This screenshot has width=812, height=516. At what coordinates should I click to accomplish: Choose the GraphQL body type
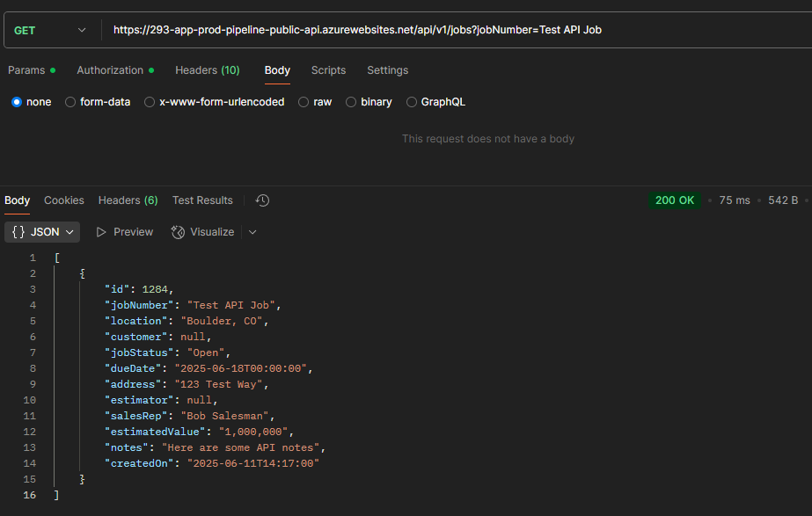pos(412,102)
